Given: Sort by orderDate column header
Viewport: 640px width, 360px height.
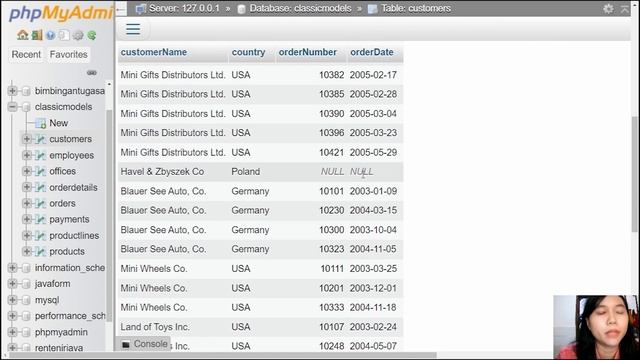Looking at the screenshot, I should click(x=372, y=52).
